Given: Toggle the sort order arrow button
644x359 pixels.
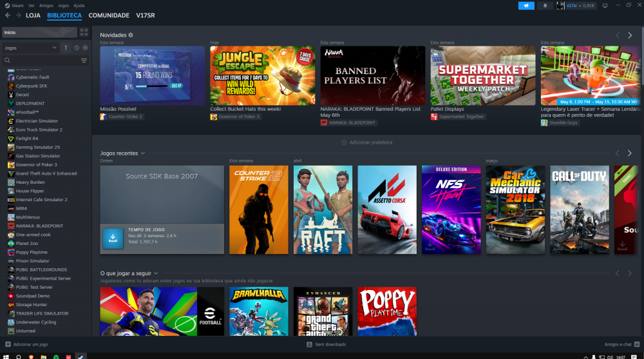Looking at the screenshot, I should click(x=65, y=48).
